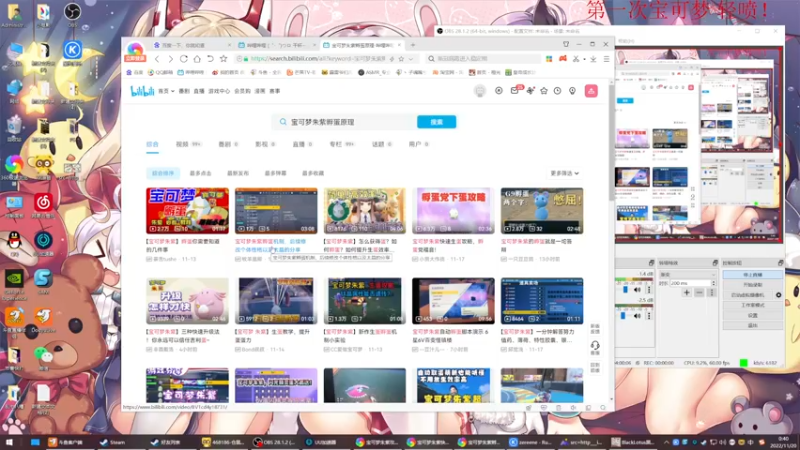Click the bilibili search box 宝可梦朱紫孵蛋原理

[x=344, y=122]
